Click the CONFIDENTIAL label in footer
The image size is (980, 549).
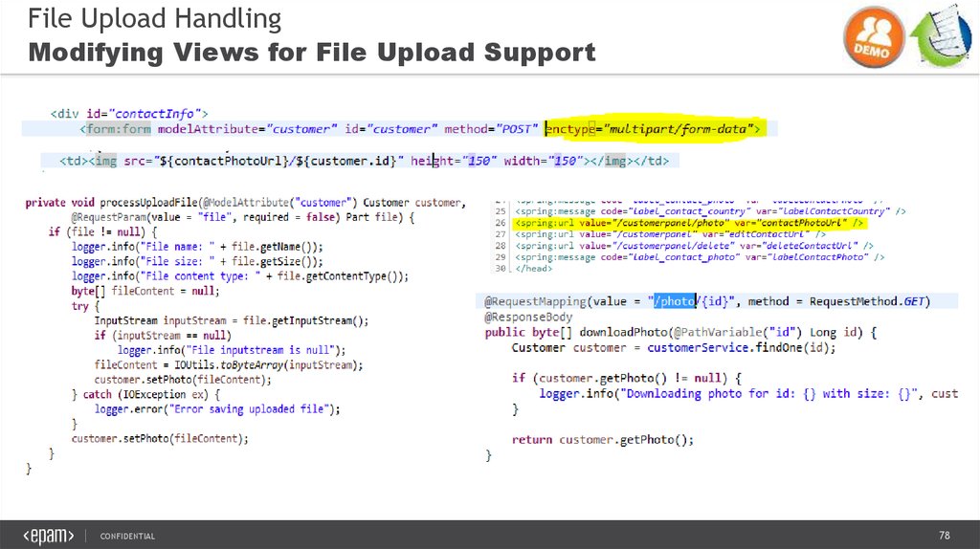[127, 536]
